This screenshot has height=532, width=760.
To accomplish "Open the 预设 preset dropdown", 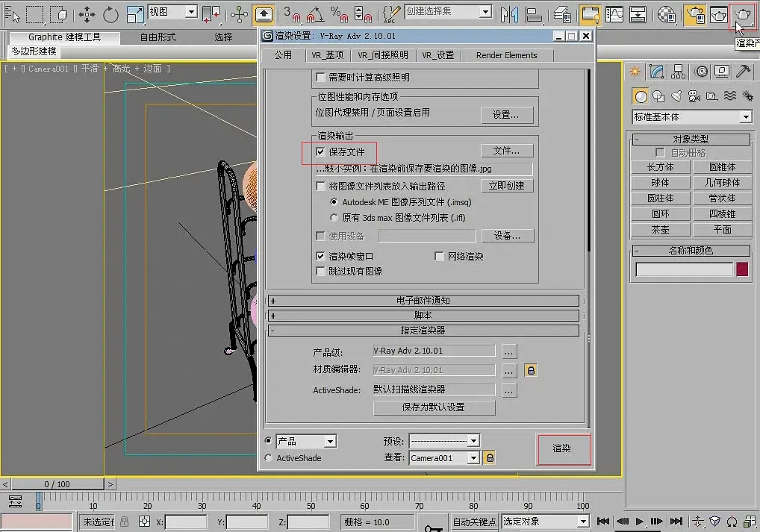I will (x=473, y=440).
